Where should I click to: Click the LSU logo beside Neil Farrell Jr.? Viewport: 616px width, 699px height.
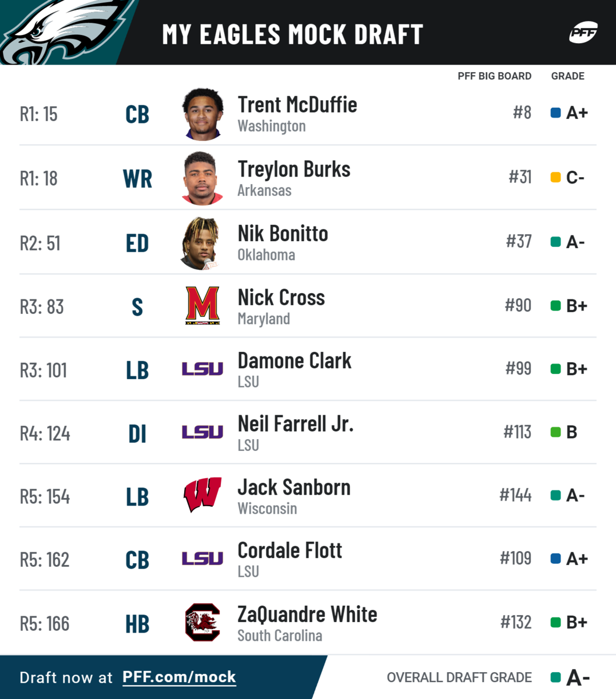(x=202, y=432)
